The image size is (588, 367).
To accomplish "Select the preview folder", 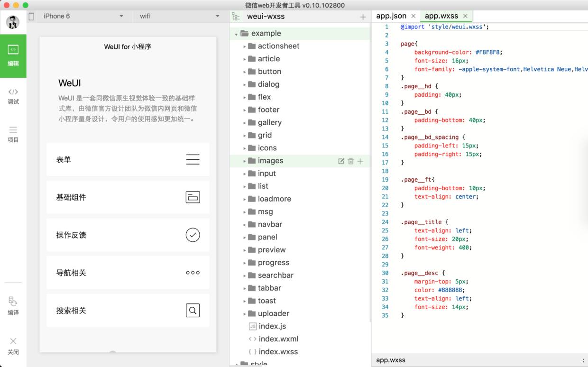I will point(300,250).
